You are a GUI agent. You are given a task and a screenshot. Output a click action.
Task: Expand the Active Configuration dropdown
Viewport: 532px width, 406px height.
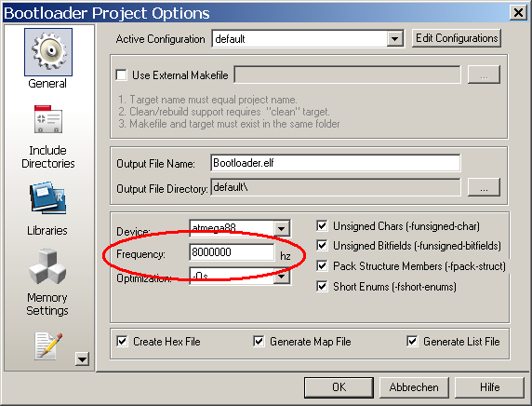pyautogui.click(x=394, y=39)
